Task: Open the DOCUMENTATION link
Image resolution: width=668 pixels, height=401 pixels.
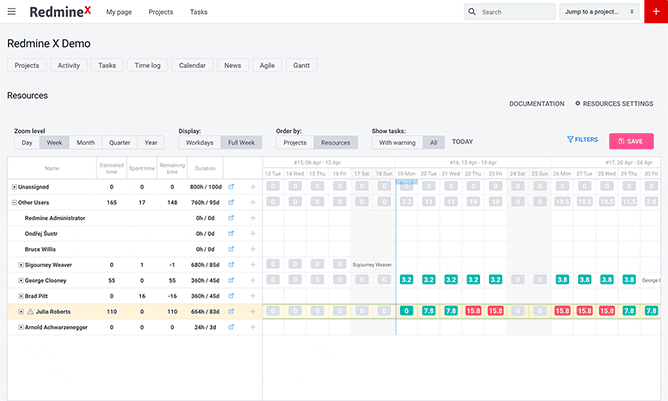Action: coord(536,104)
